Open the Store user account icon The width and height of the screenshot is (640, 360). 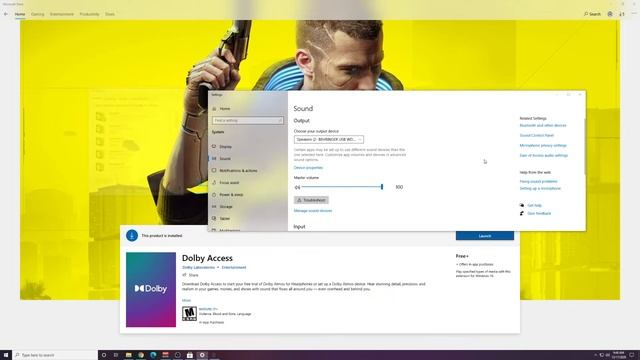(x=610, y=14)
